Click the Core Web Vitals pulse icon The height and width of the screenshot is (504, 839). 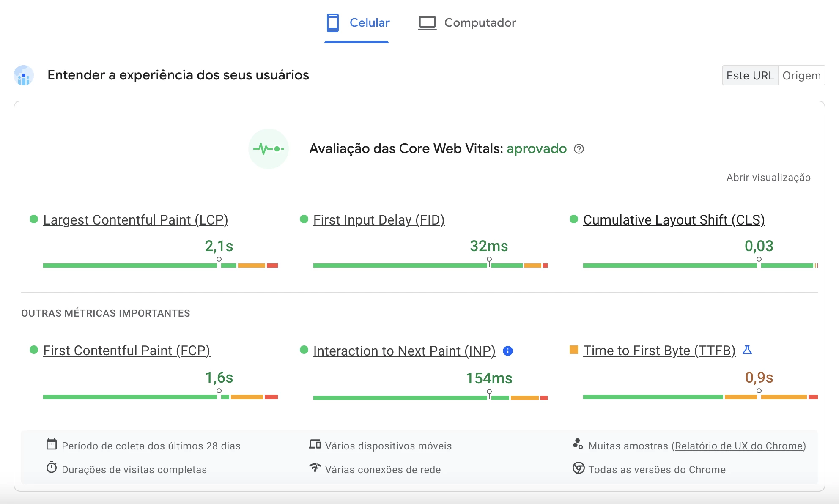[269, 149]
